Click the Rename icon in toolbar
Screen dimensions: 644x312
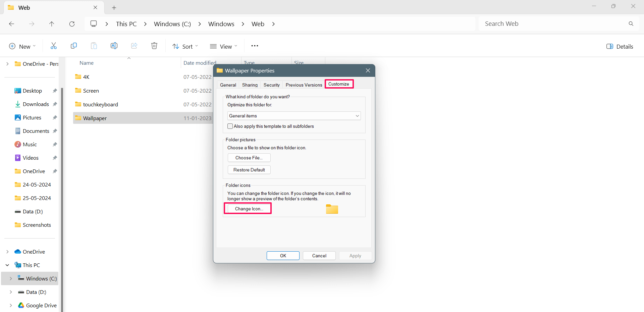[x=114, y=46]
